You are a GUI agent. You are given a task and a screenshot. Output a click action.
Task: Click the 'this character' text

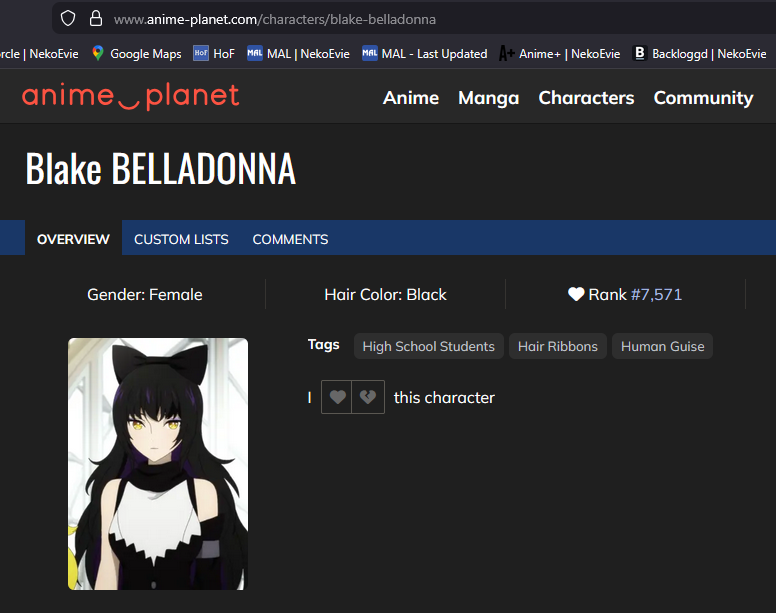click(x=444, y=398)
